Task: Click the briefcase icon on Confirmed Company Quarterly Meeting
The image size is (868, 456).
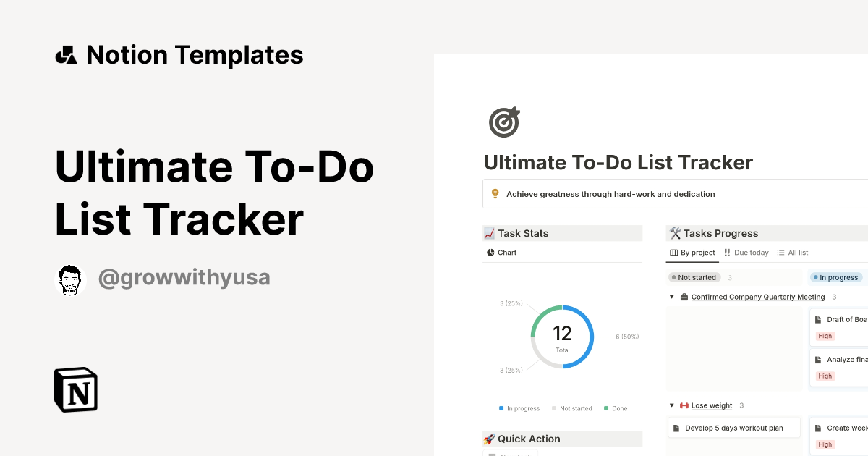Action: click(x=683, y=297)
